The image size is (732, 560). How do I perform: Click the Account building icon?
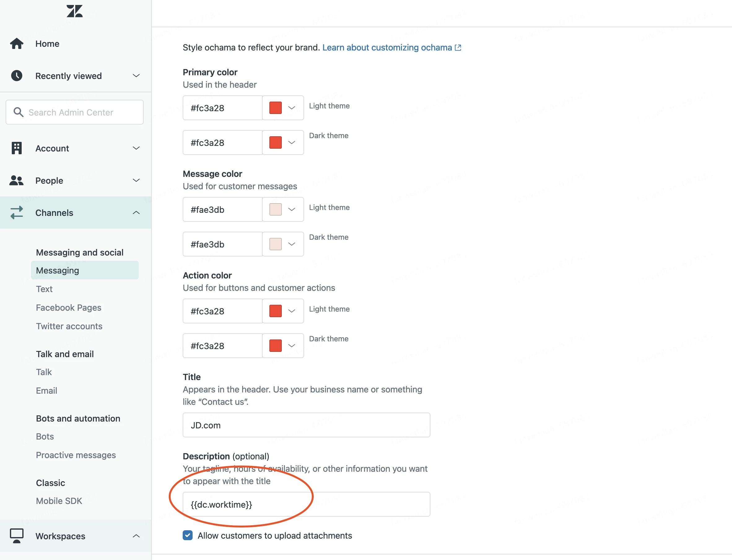17,148
